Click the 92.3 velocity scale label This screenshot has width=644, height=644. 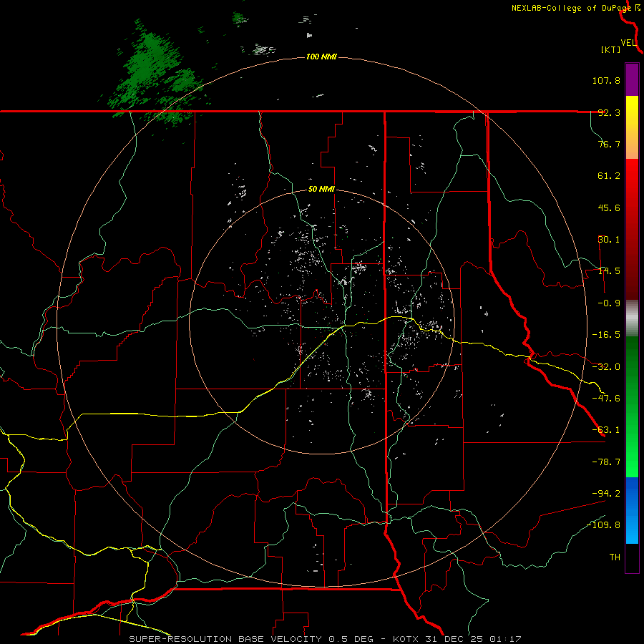coord(609,112)
